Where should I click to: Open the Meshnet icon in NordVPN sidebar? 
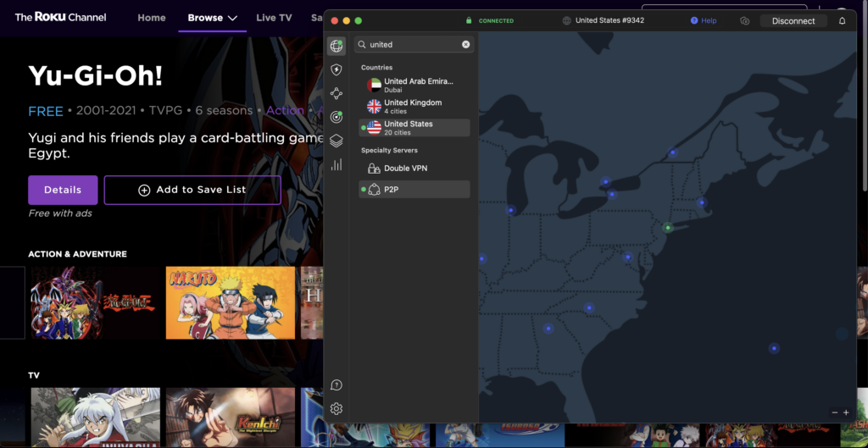[x=336, y=93]
